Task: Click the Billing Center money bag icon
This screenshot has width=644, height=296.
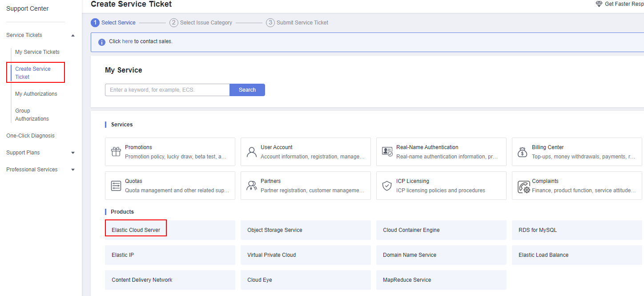Action: click(523, 152)
